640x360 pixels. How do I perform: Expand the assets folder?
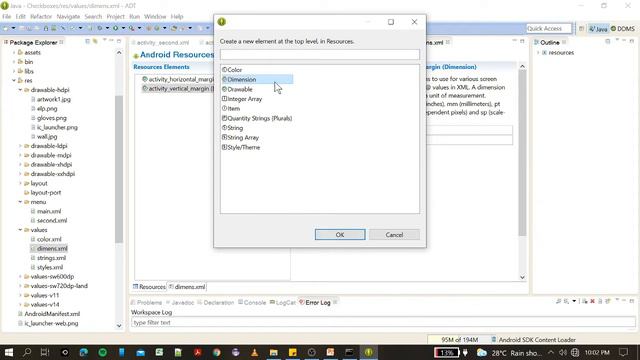[14, 52]
